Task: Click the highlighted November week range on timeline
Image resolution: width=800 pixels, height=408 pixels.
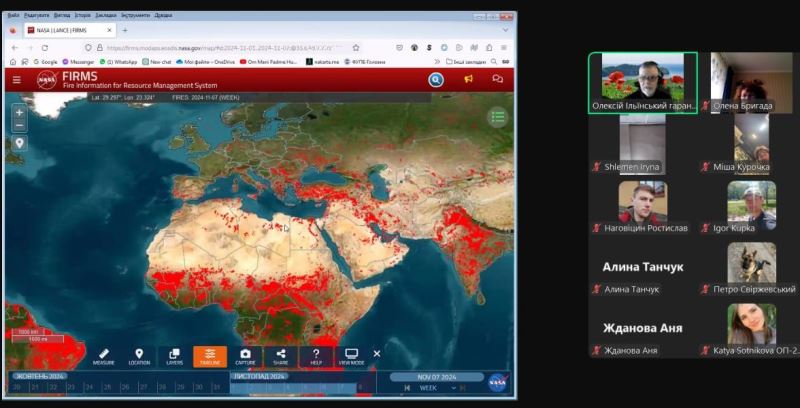Action: [293, 388]
